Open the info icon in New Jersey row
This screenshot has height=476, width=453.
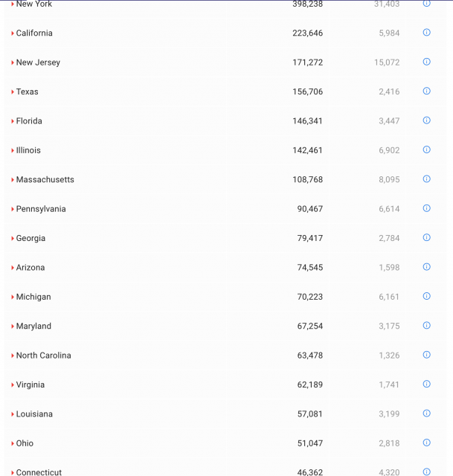[426, 62]
